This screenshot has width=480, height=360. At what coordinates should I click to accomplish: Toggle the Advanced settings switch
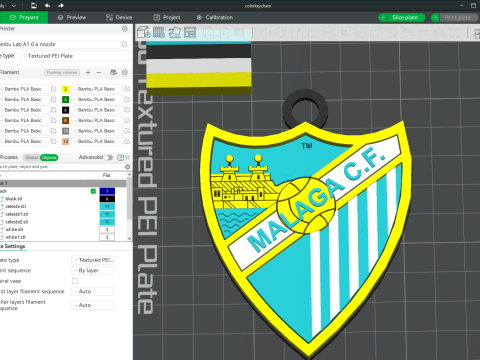(x=108, y=157)
